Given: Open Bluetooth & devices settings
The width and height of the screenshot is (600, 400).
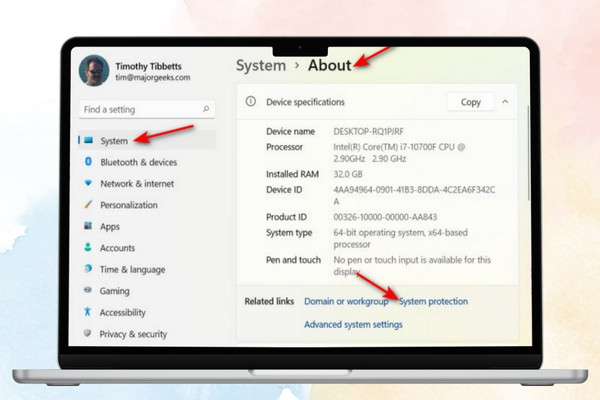Looking at the screenshot, I should pos(139,162).
